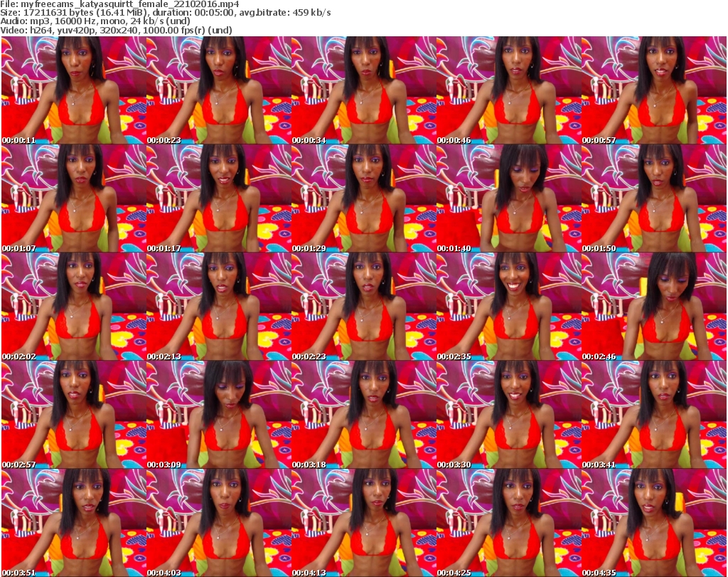The image size is (728, 577).
Task: Click the 'Audio: mp3, 16000 Hz' line
Action: point(95,21)
